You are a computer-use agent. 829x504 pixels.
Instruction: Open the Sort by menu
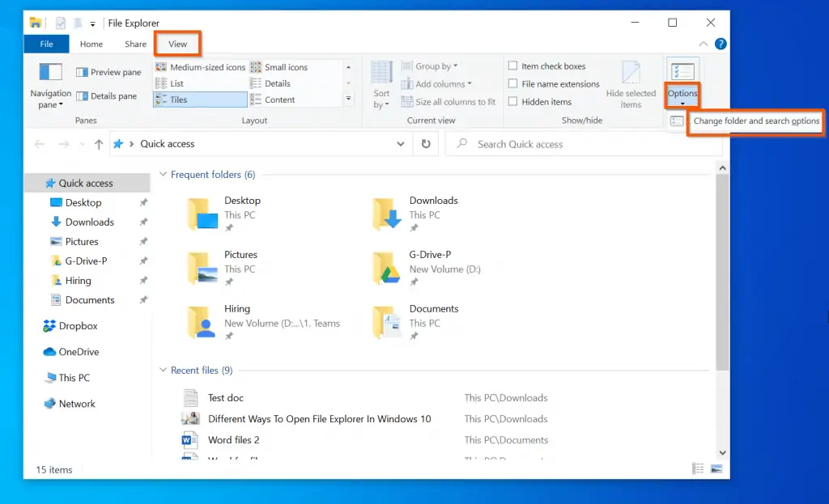tap(381, 86)
